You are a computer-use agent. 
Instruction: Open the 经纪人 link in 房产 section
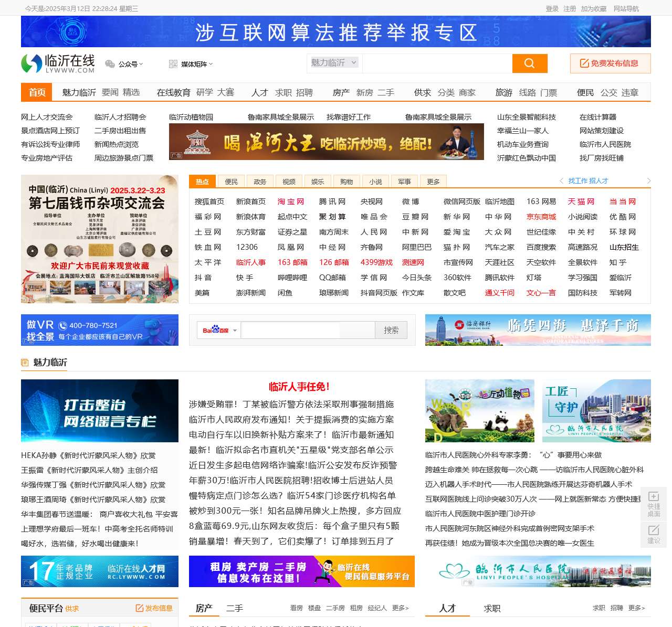pos(377,608)
